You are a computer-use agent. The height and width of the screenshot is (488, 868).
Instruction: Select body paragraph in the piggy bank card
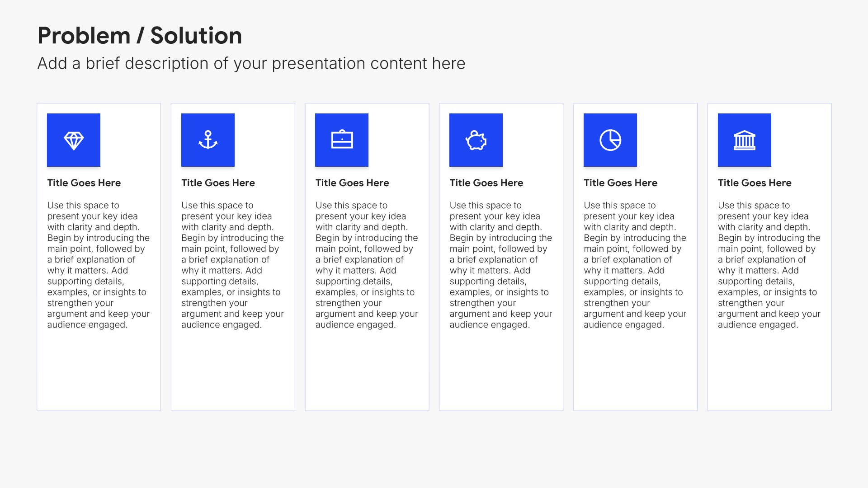(501, 265)
